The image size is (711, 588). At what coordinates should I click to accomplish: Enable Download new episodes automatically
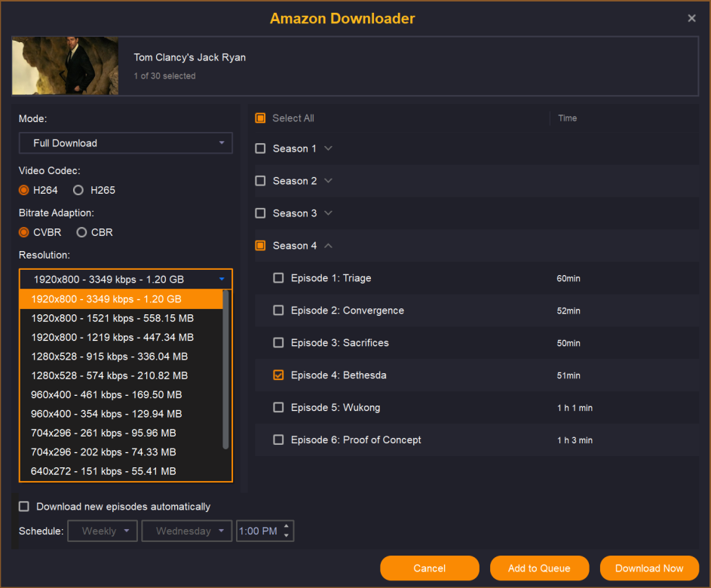click(24, 507)
